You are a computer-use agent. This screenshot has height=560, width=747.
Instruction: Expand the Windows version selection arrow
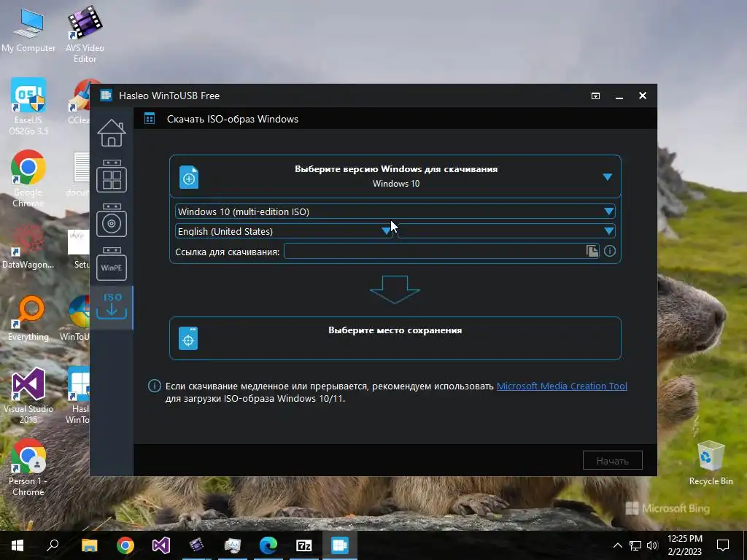pyautogui.click(x=608, y=176)
